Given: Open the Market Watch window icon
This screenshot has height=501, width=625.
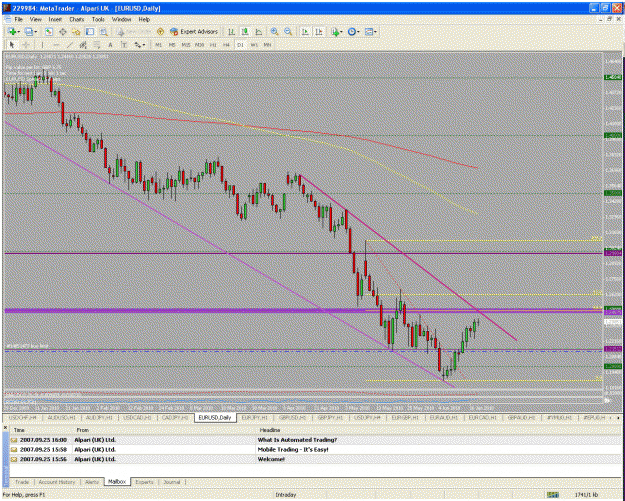Looking at the screenshot, I should [49, 31].
